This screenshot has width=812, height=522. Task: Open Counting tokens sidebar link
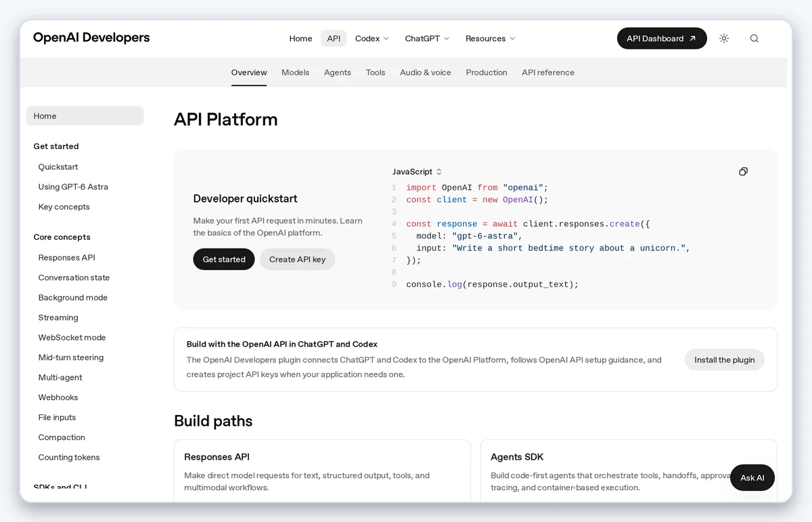coord(69,457)
